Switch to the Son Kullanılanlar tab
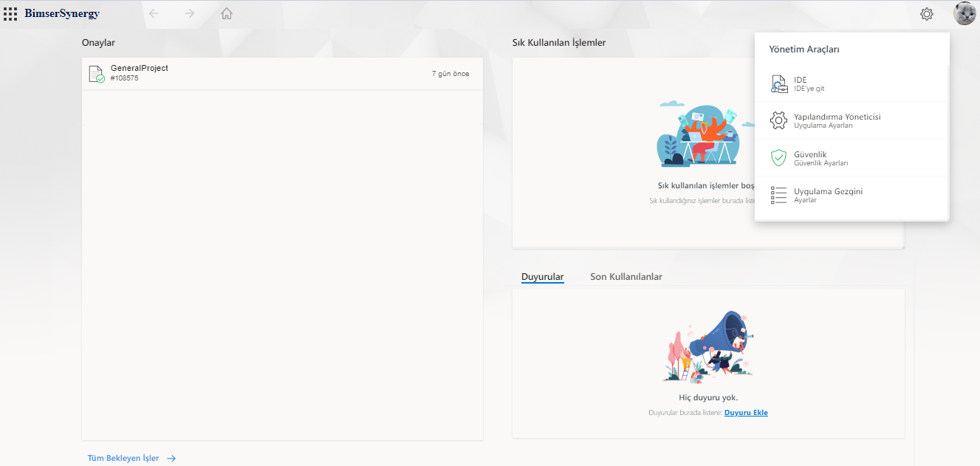The image size is (980, 466). coord(626,277)
